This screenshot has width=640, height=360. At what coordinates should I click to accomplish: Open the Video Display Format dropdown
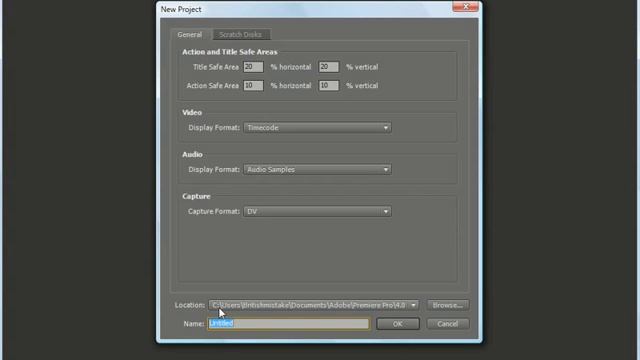(x=318, y=128)
